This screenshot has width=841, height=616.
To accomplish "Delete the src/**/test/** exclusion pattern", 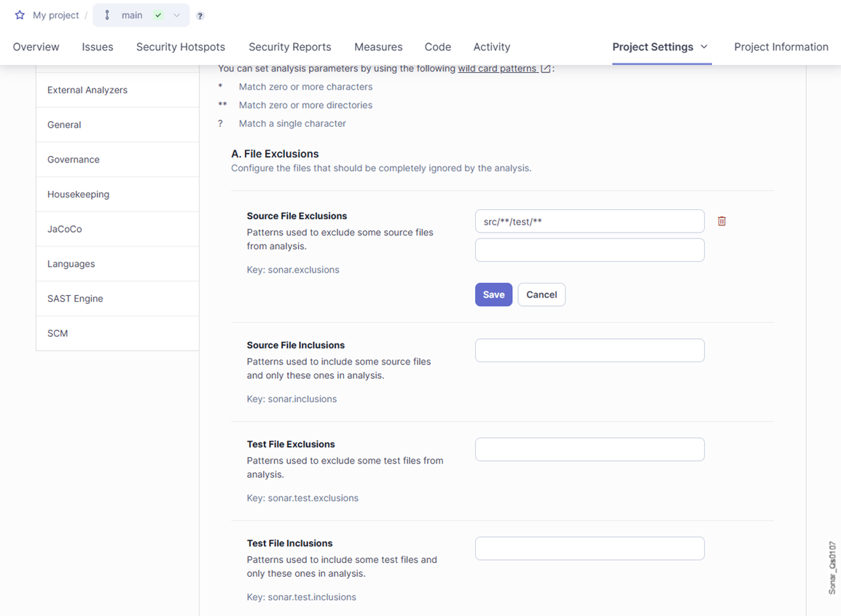I will 721,221.
